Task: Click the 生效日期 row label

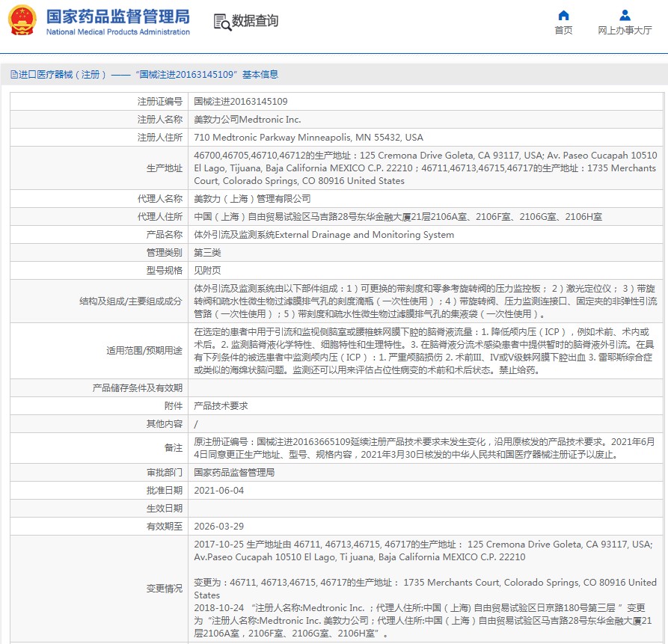Action: [165, 508]
